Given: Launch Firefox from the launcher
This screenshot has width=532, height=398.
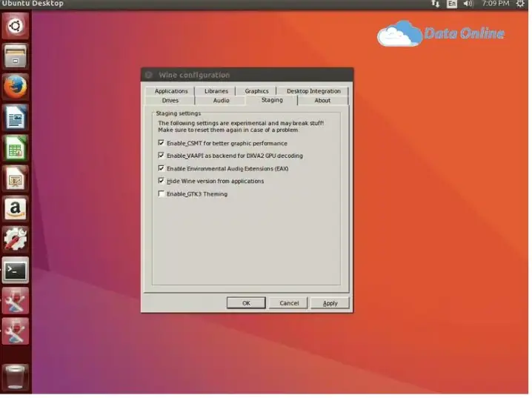Looking at the screenshot, I should (x=16, y=87).
